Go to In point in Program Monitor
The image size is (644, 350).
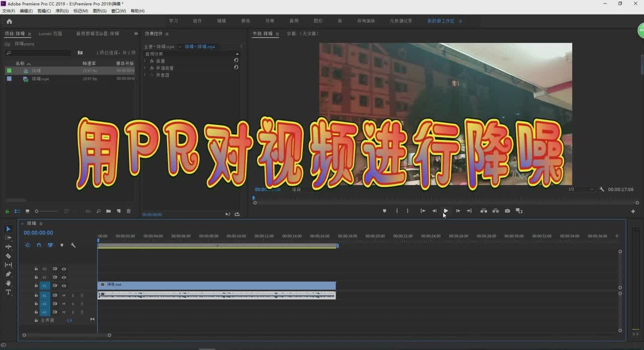423,211
